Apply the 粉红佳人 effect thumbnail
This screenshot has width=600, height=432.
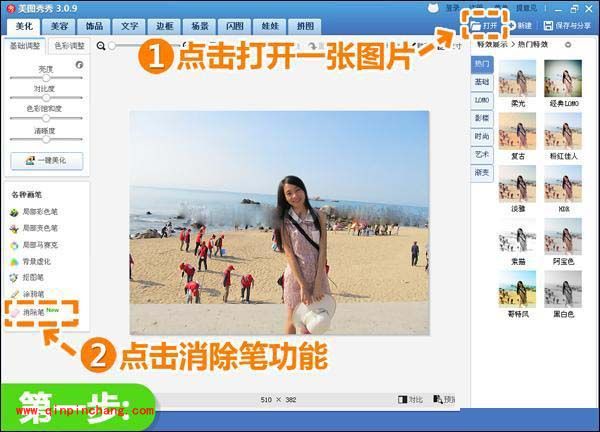click(x=563, y=131)
